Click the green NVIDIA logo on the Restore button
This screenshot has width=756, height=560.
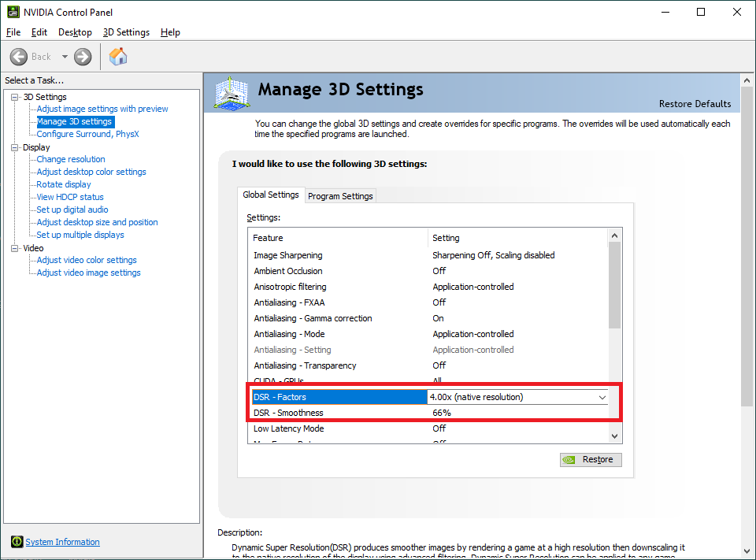570,459
